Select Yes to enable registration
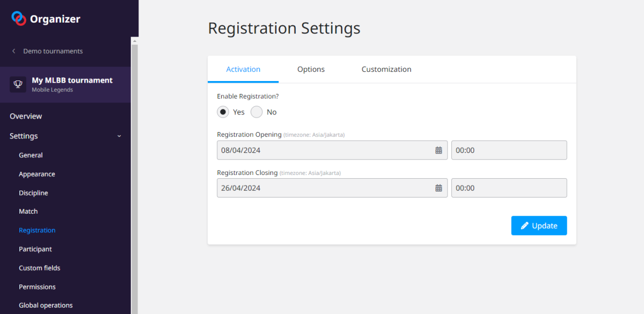The width and height of the screenshot is (644, 314). pyautogui.click(x=223, y=112)
